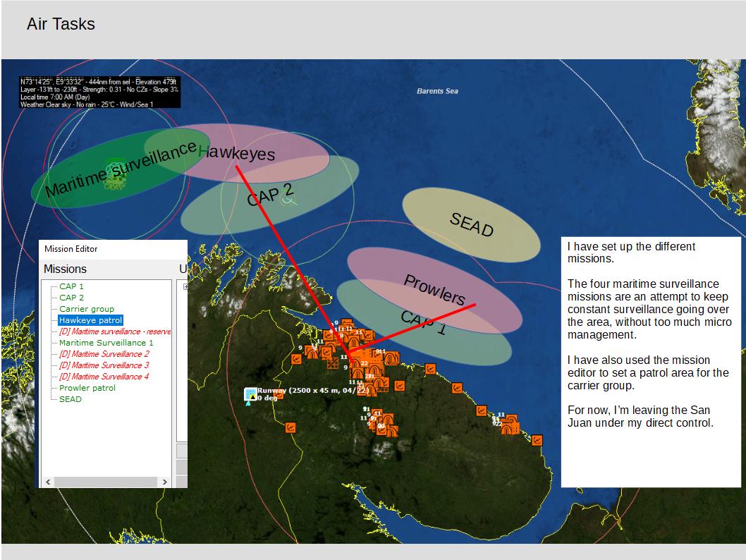Select the Carrier group mission
Viewport: 746px width, 560px height.
click(x=87, y=309)
